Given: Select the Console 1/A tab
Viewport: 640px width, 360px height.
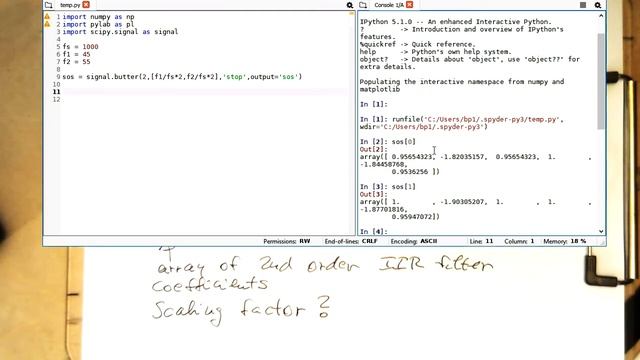Looking at the screenshot, I should point(389,5).
